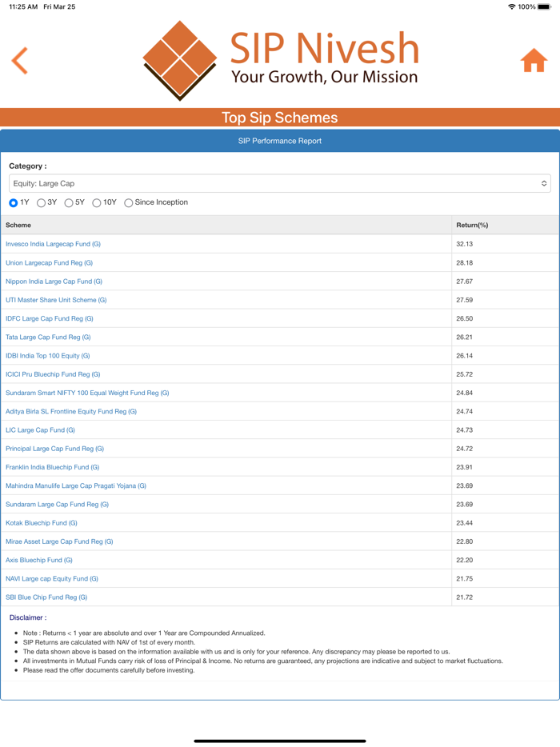Open Principal Large Cap Fund Reg (G)
This screenshot has height=747, width=560.
(x=55, y=449)
